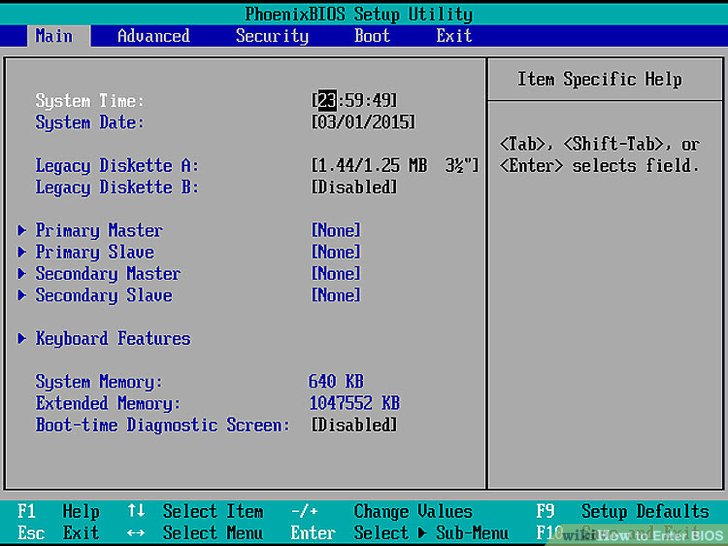728x546 pixels.
Task: Expand the Primary Master submenu arrow
Action: point(22,231)
